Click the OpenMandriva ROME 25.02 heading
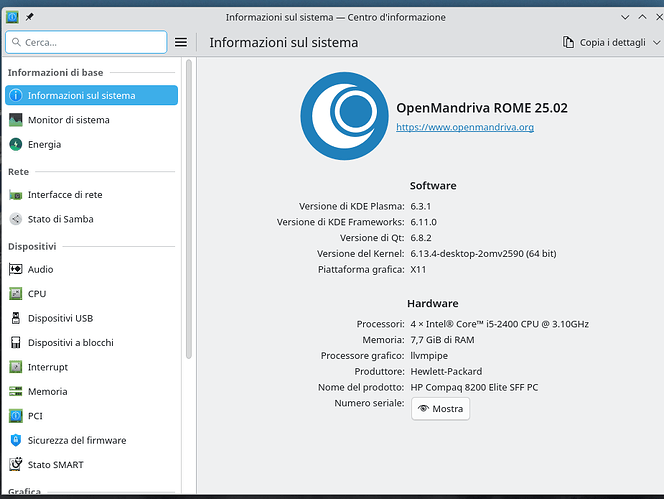664x499 pixels. click(x=482, y=108)
